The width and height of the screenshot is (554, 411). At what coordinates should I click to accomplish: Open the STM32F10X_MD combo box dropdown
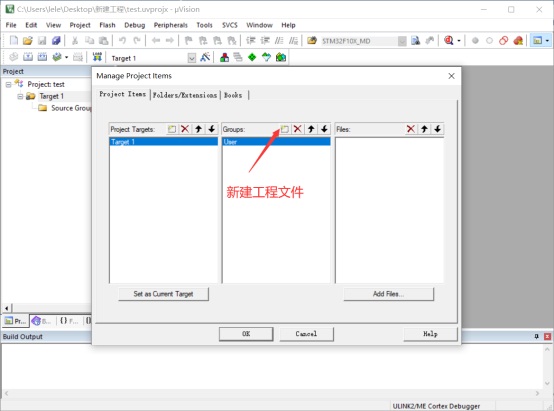pos(402,41)
